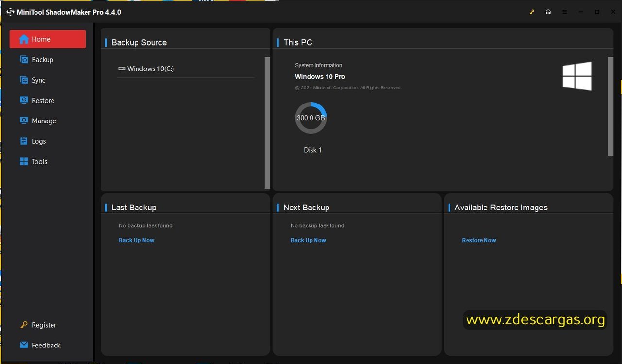
Task: Click the Sync sidebar icon
Action: coord(24,80)
